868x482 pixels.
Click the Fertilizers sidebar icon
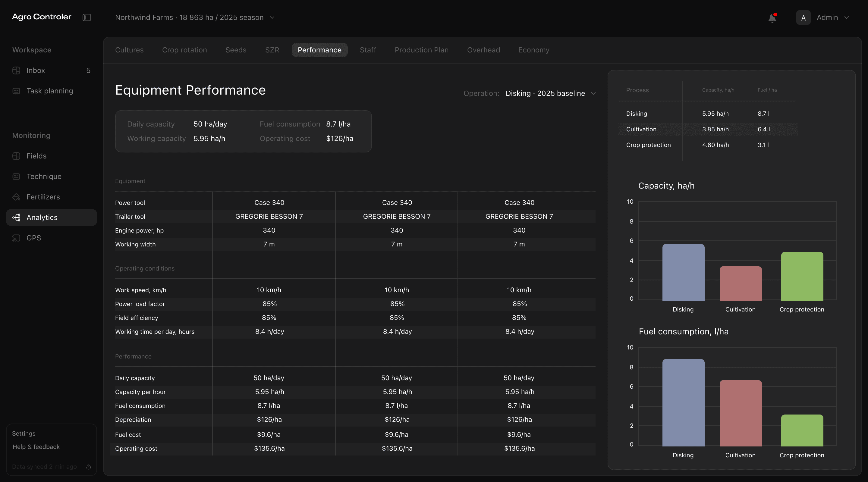click(16, 197)
